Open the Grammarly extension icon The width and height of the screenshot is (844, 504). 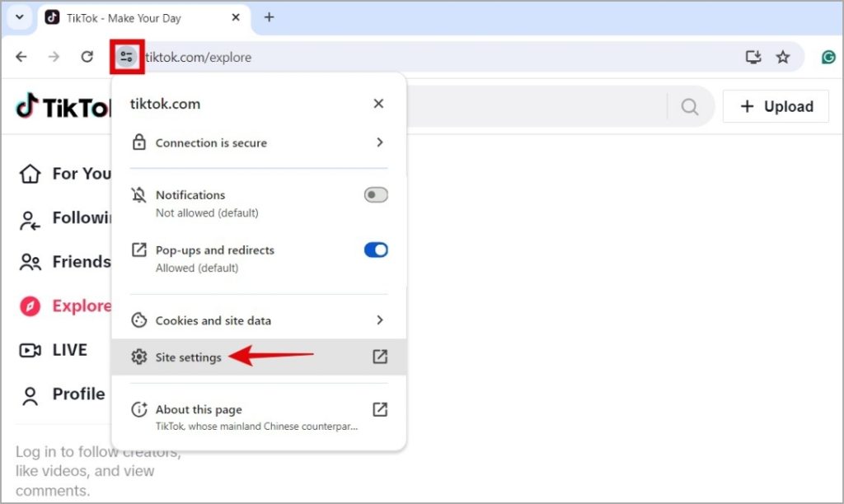[828, 57]
